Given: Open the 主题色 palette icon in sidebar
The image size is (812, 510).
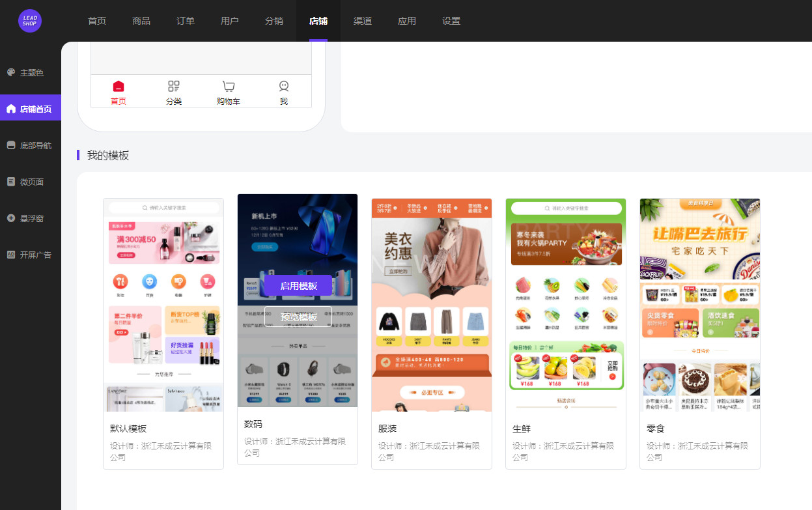Looking at the screenshot, I should click(x=11, y=72).
